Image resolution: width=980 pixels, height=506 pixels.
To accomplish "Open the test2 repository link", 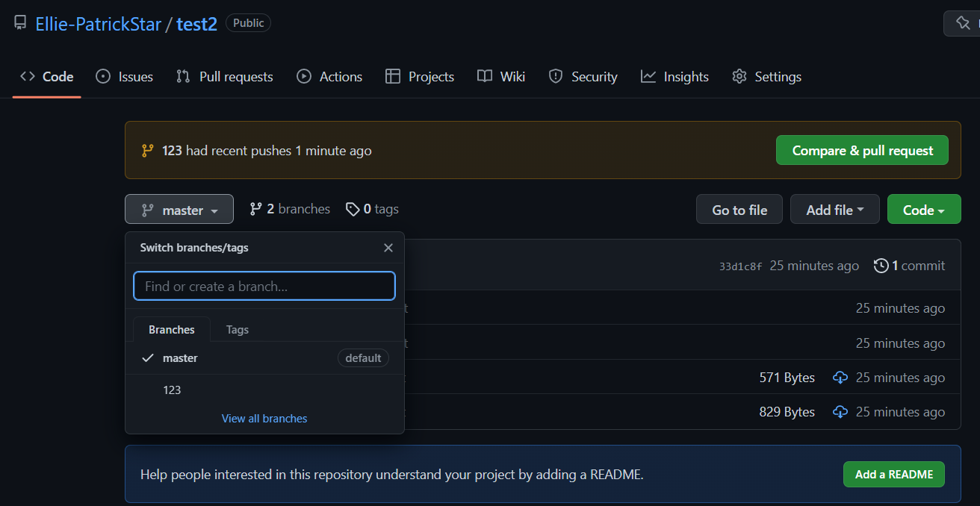I will [x=196, y=24].
